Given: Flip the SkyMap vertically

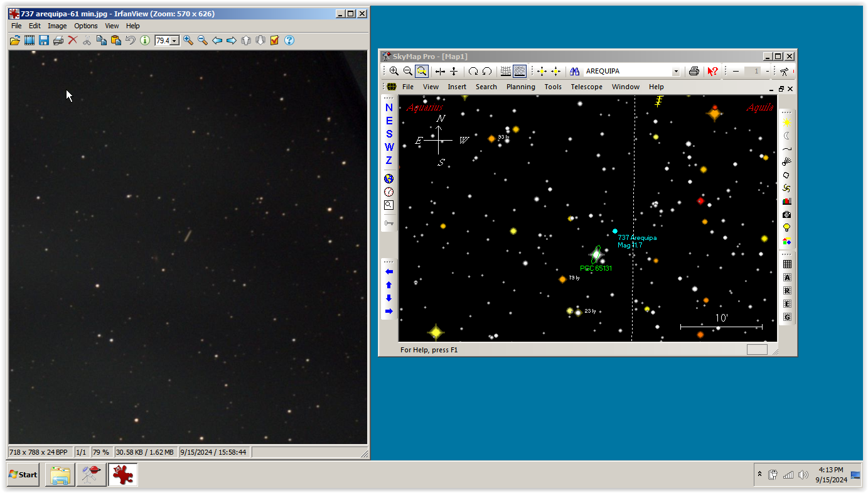Looking at the screenshot, I should (454, 72).
